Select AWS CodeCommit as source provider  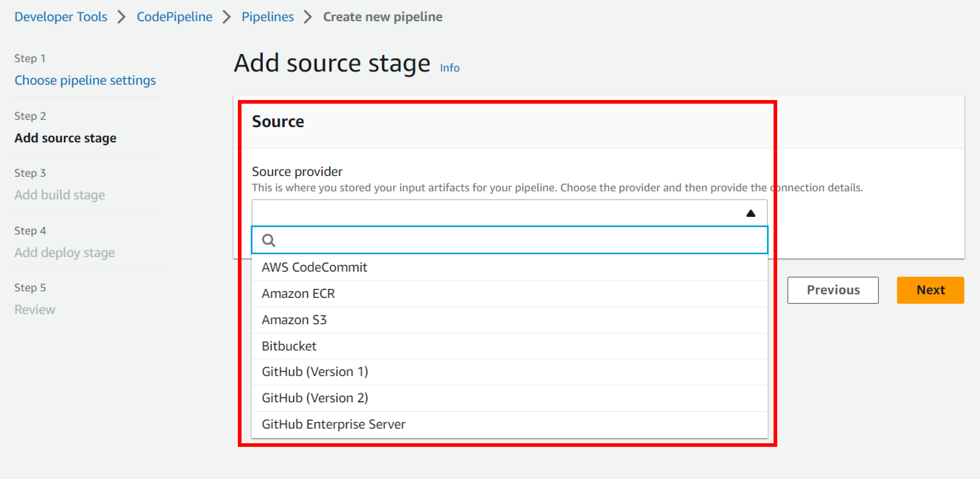coord(314,267)
